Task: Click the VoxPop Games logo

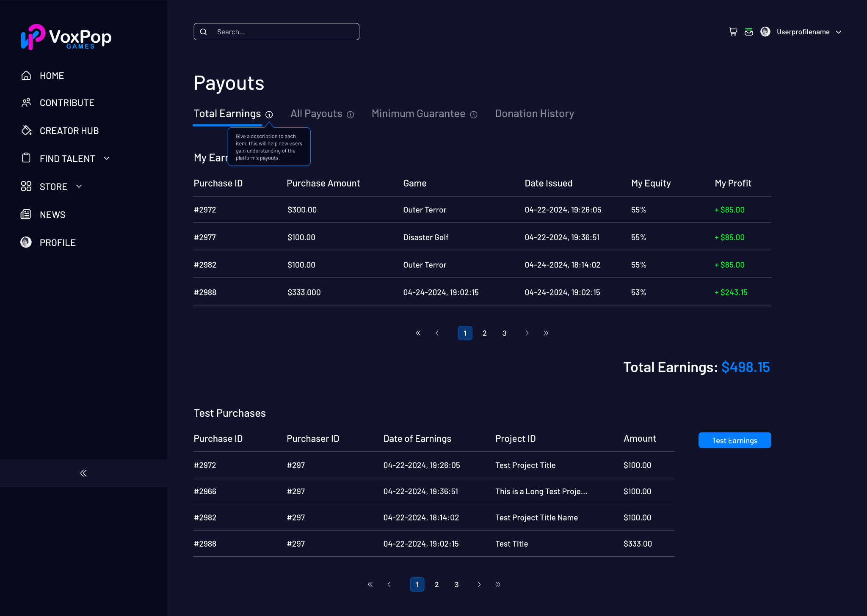Action: pyautogui.click(x=66, y=37)
